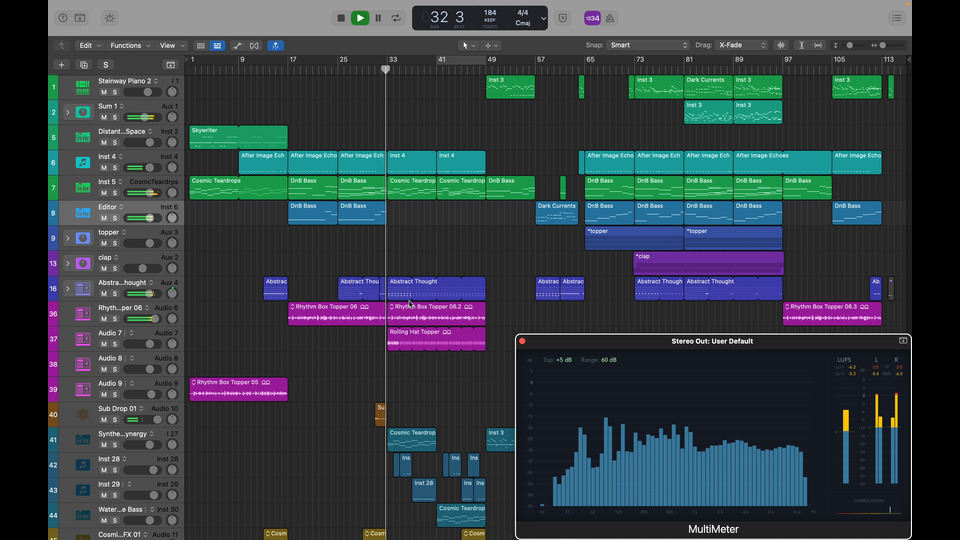Click the Duplicate Track icon
The width and height of the screenshot is (960, 540).
(x=84, y=65)
